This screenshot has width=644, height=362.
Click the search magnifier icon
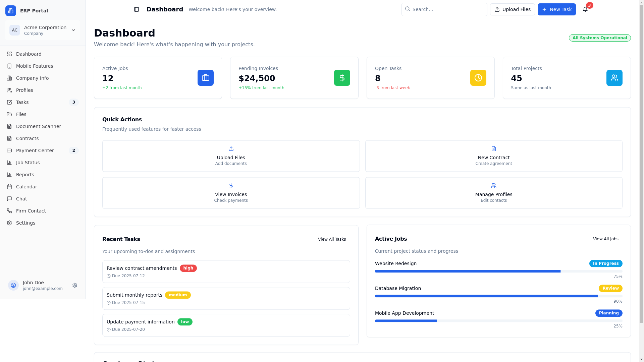pos(408,9)
